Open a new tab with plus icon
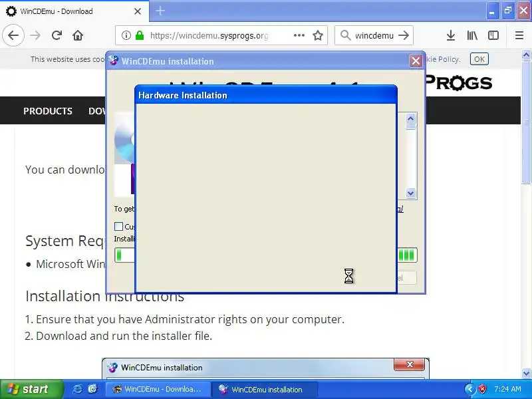Viewport: 532px width, 399px height. point(160,11)
